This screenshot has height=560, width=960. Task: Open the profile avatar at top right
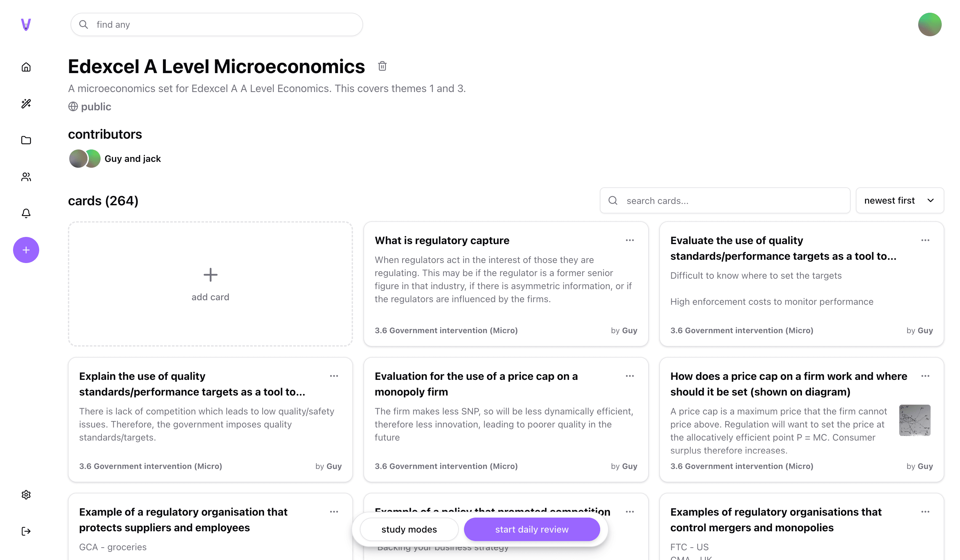(x=930, y=24)
